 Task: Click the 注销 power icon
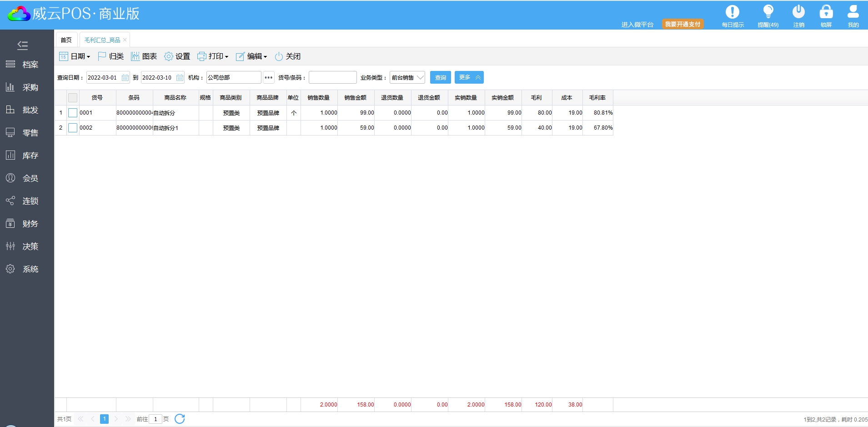tap(798, 12)
